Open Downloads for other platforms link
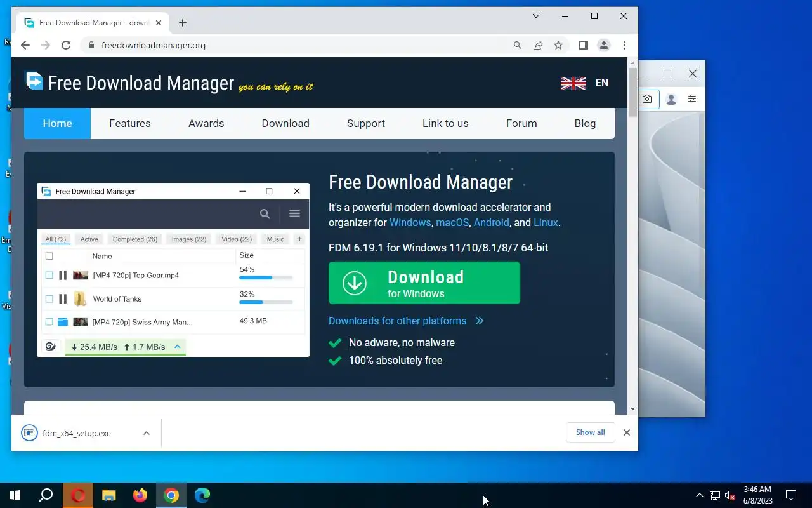Screen dimensions: 812x508 point(398,321)
